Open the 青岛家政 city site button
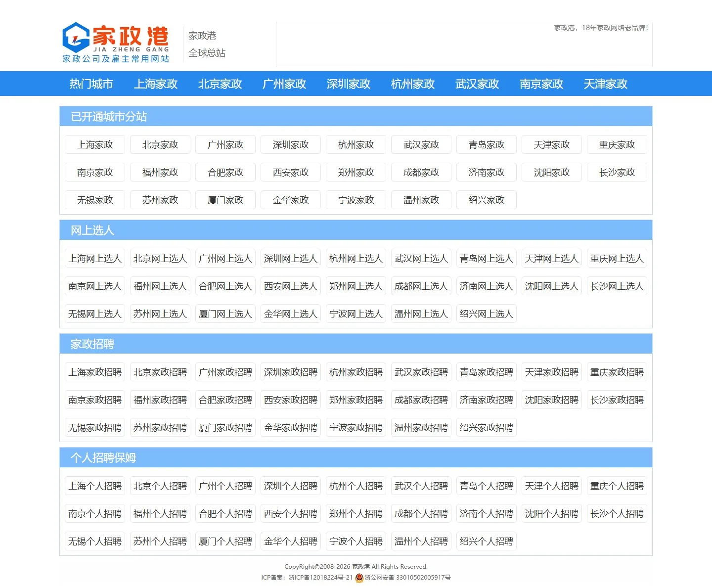712x588 pixels. (x=487, y=144)
